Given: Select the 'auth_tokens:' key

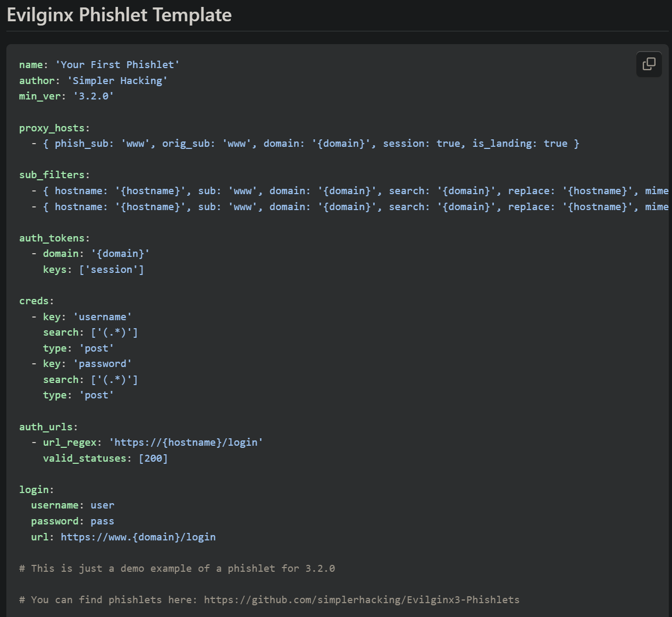Looking at the screenshot, I should point(55,238).
